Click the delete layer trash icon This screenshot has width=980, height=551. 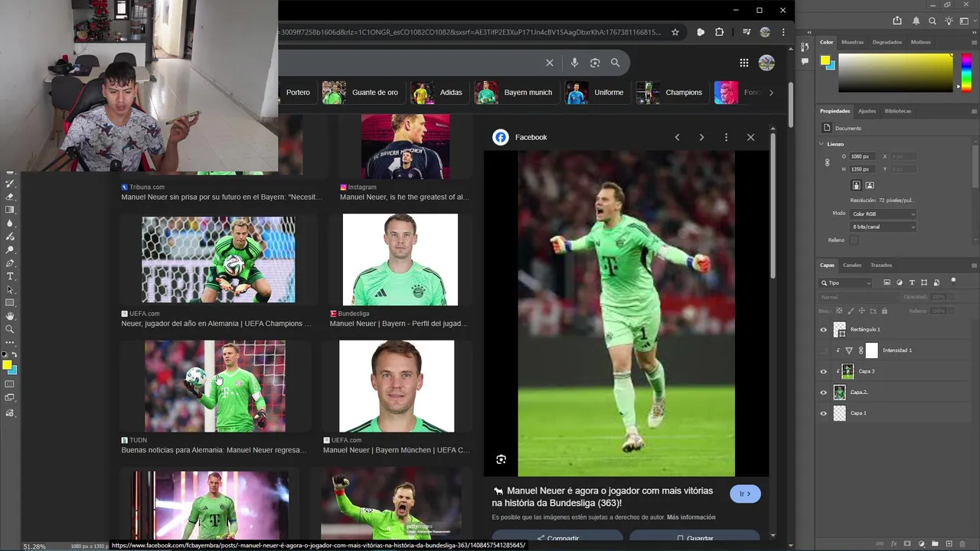963,543
